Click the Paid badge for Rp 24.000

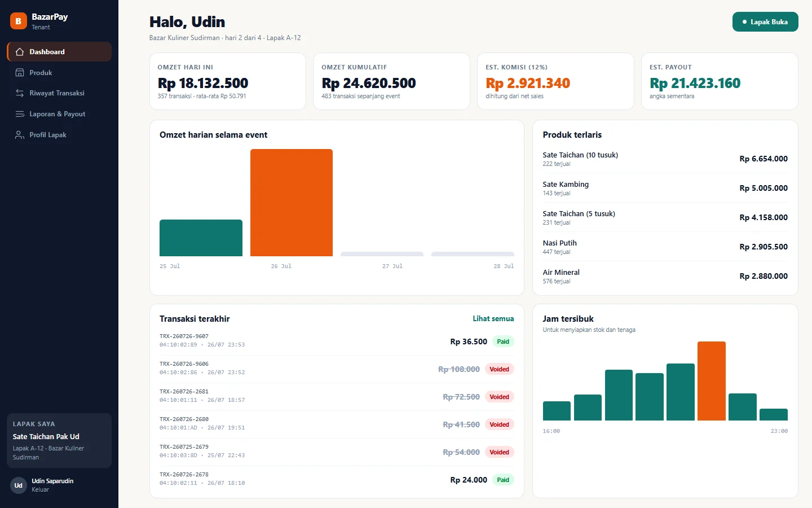(503, 480)
